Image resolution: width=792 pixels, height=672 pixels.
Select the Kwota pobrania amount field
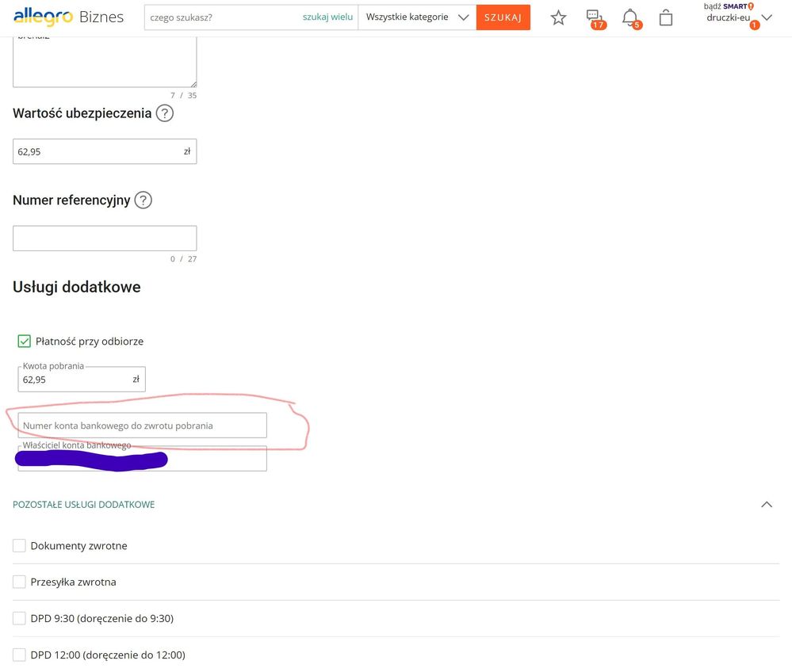coord(79,380)
